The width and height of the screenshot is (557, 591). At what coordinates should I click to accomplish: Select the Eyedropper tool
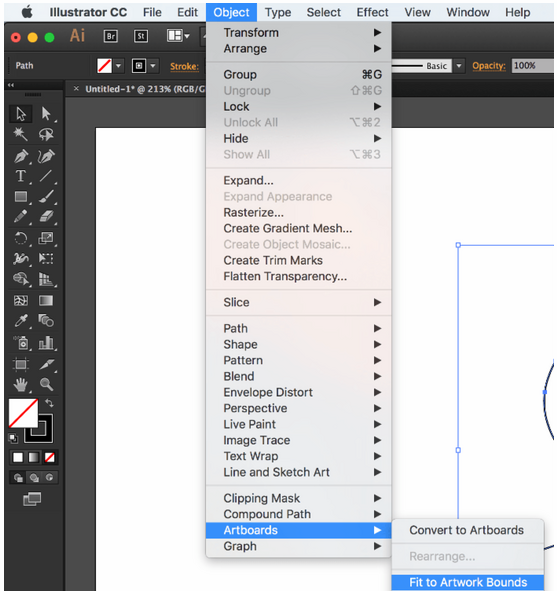tap(21, 321)
